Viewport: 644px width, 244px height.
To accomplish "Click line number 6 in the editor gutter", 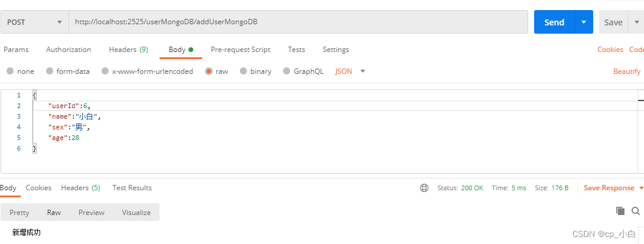I will click(18, 149).
